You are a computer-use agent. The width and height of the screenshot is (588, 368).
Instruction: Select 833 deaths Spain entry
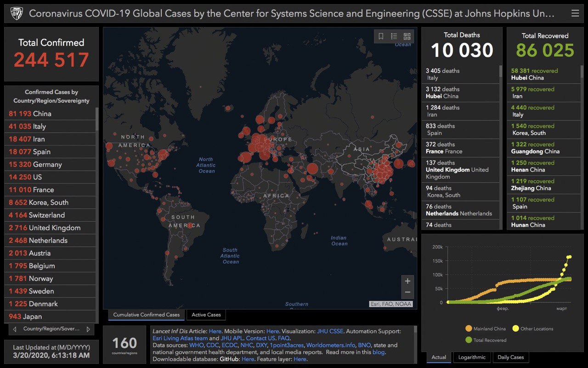click(x=460, y=129)
